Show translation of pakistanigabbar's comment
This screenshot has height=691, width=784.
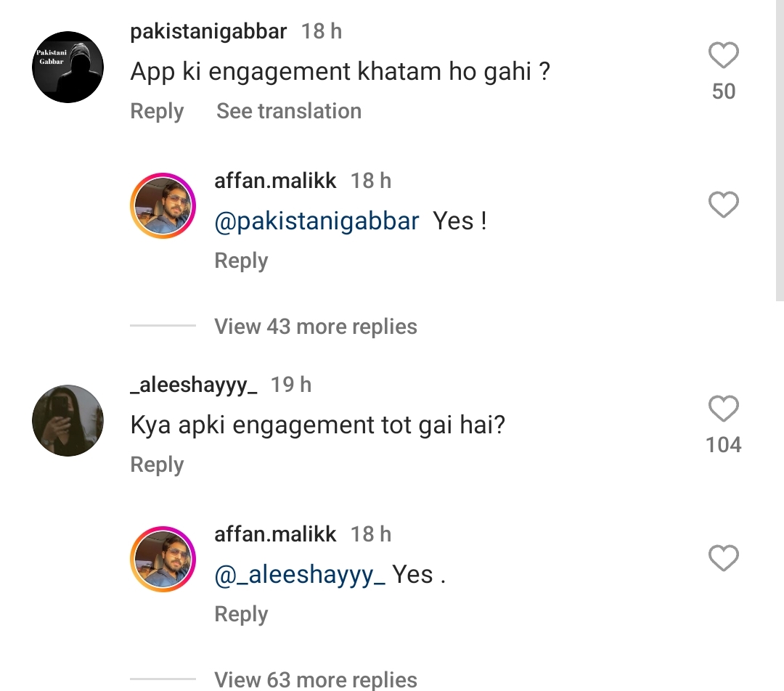click(288, 111)
